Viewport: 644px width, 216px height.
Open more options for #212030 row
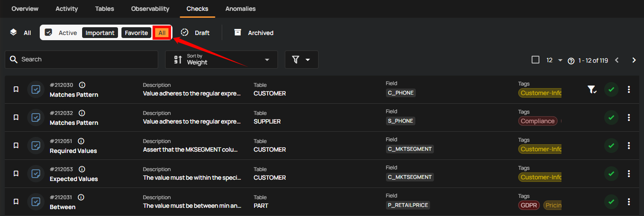click(x=629, y=89)
